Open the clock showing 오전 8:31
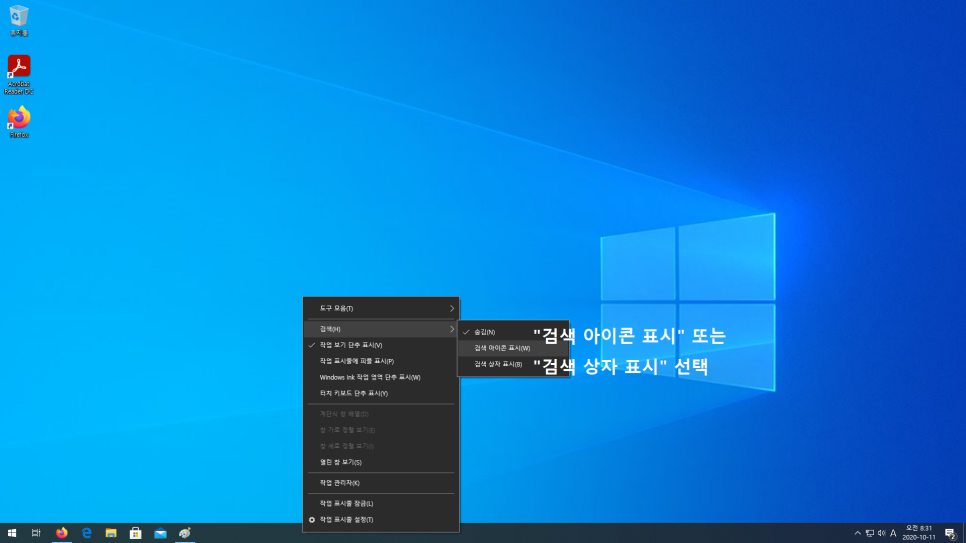 [919, 533]
